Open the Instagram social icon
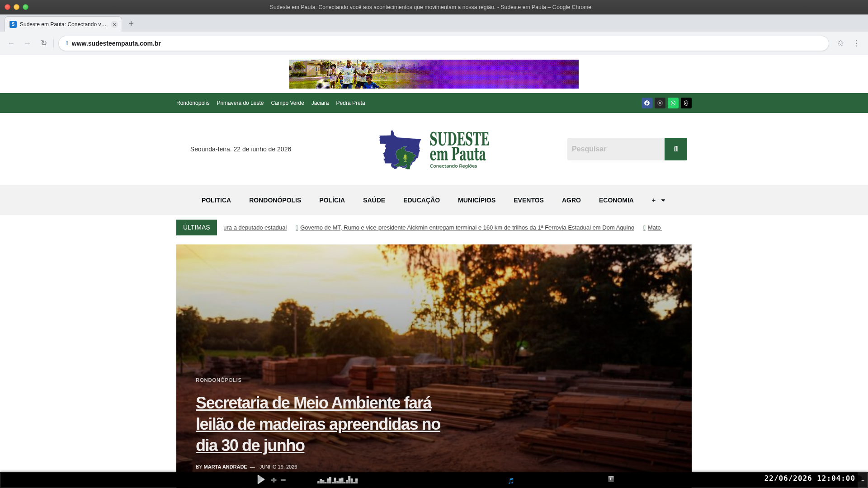 tap(660, 103)
